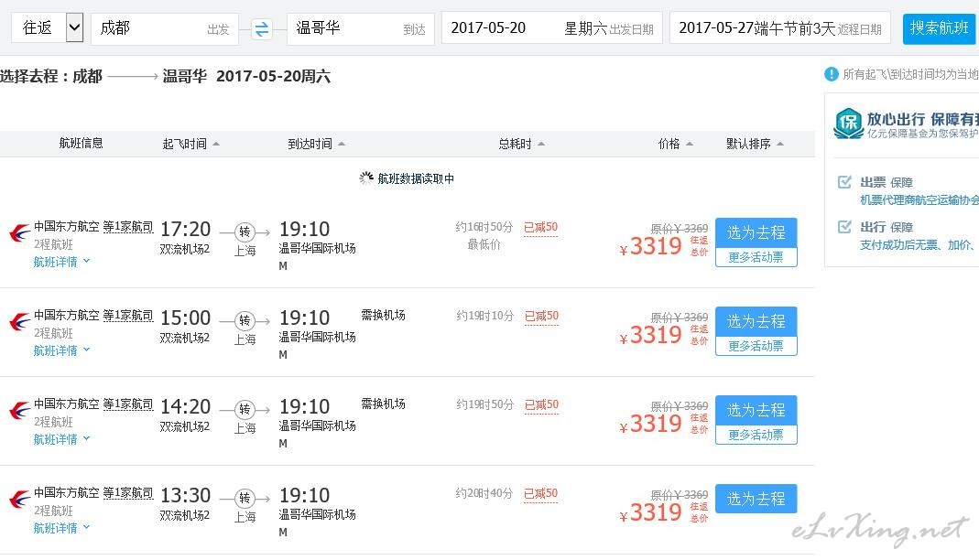Expand 航班详情 for the 17:20 flight

coord(61,262)
